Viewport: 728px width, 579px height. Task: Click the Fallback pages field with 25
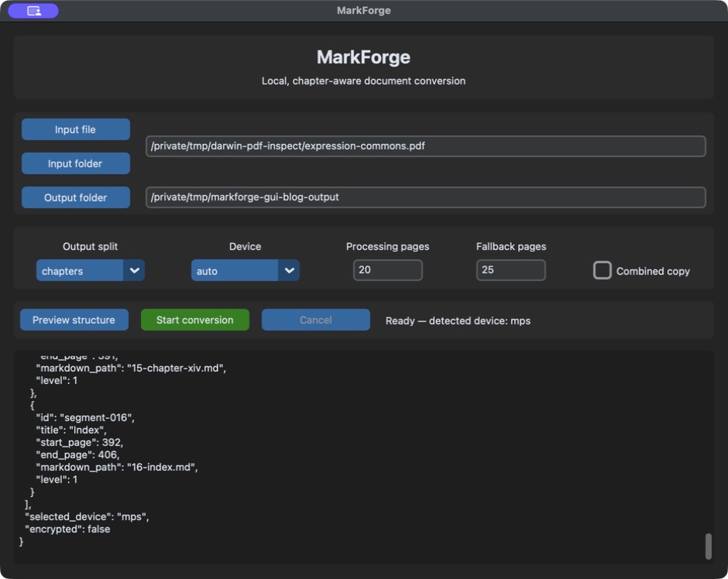[x=510, y=270]
